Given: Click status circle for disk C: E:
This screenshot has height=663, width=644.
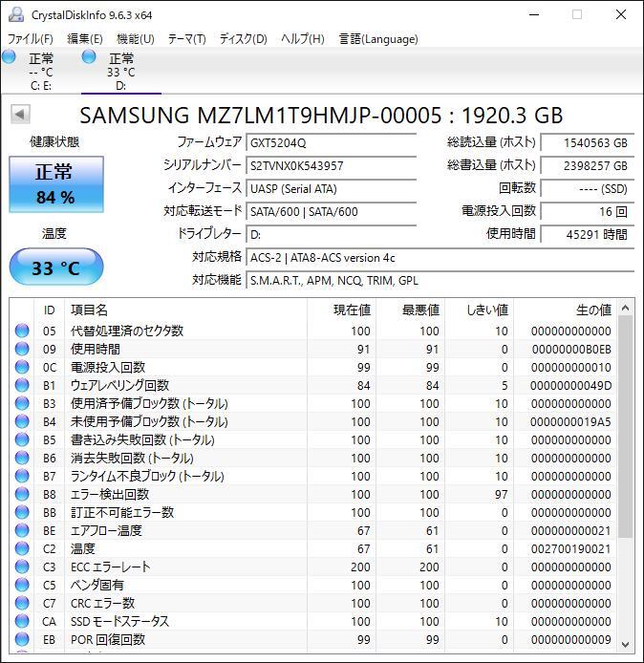Looking at the screenshot, I should tap(9, 56).
